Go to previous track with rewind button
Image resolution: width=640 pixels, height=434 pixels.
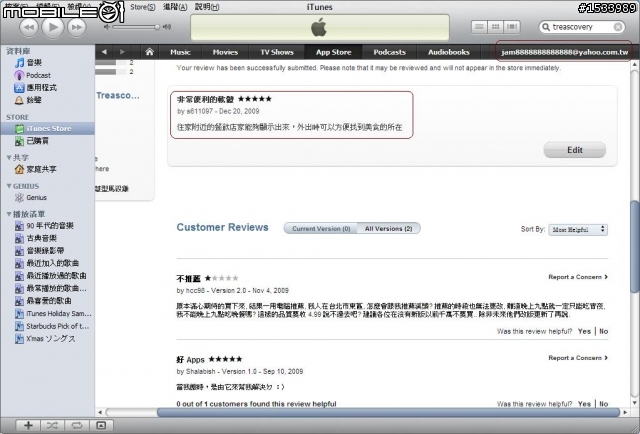coord(29,27)
